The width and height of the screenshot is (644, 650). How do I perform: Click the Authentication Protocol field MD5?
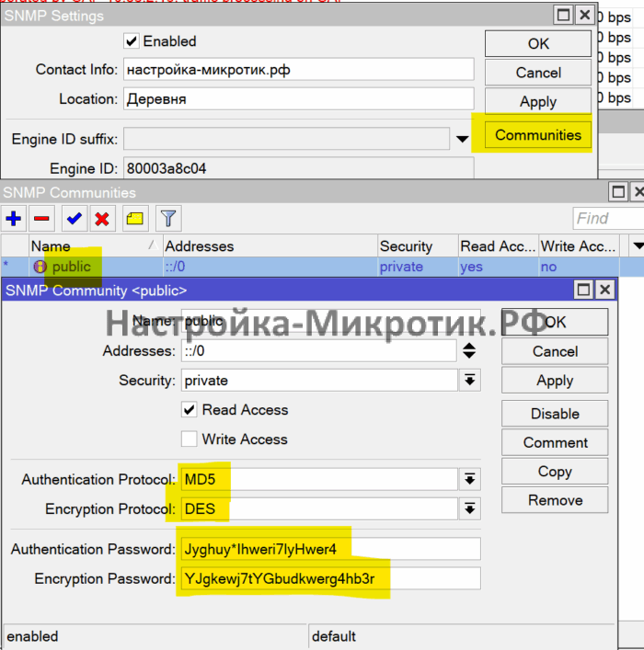[x=319, y=480]
